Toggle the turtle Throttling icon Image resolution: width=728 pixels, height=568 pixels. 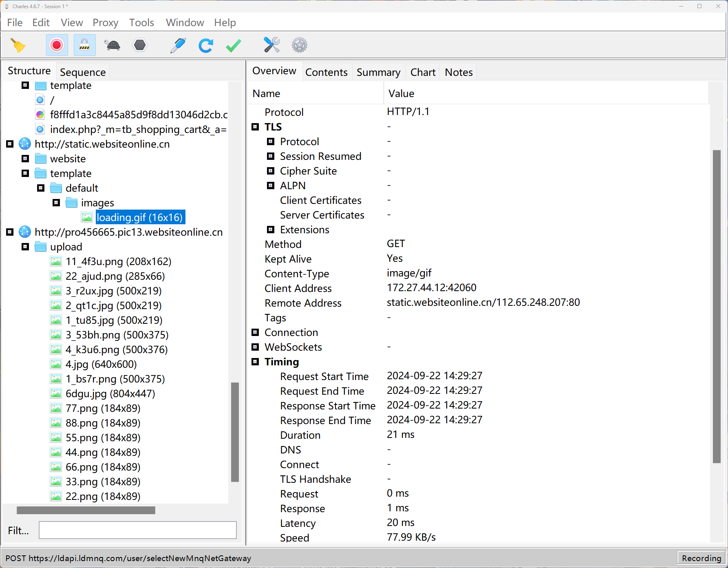[113, 45]
